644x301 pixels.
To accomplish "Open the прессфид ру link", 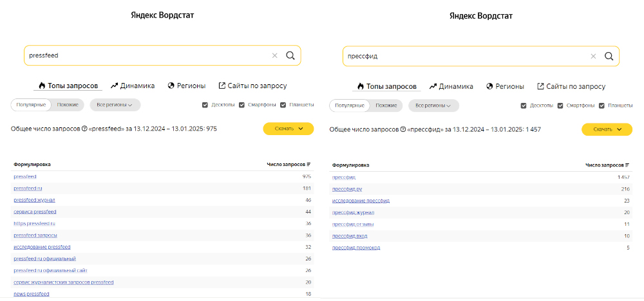I will pyautogui.click(x=347, y=189).
